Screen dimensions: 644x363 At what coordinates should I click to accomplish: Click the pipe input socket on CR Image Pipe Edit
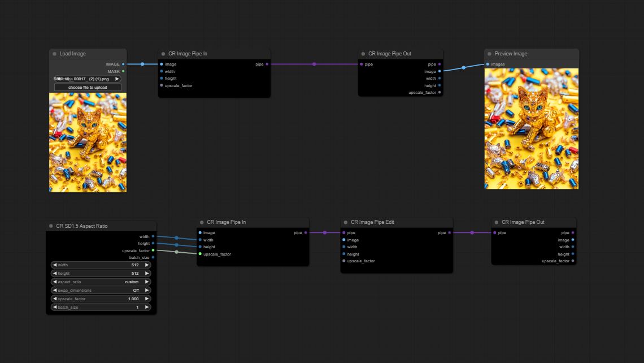point(344,233)
